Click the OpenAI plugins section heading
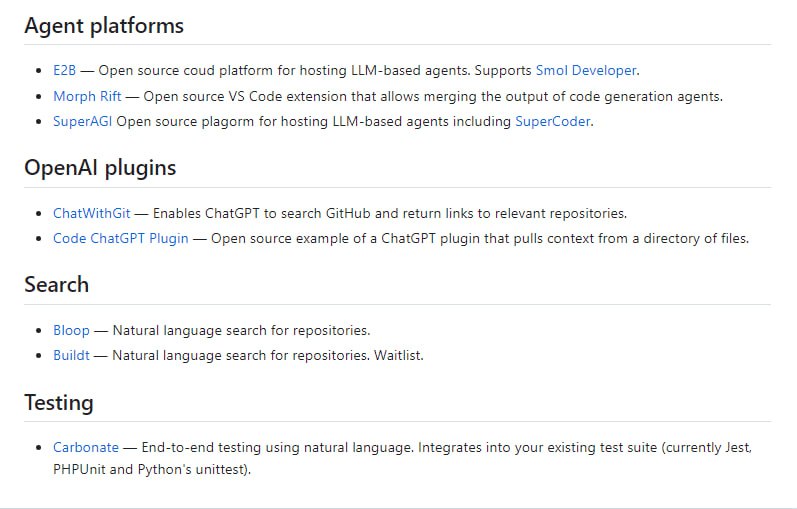This screenshot has width=797, height=509. click(100, 168)
